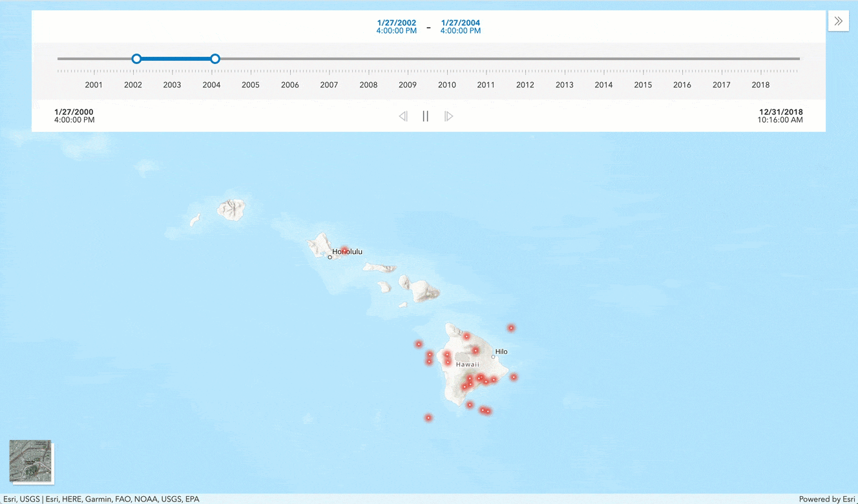Click the 2012 year tick label

[525, 85]
